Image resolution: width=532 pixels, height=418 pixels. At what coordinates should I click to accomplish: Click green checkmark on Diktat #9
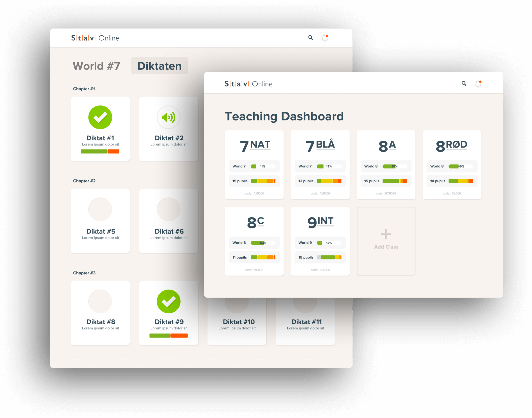(169, 301)
